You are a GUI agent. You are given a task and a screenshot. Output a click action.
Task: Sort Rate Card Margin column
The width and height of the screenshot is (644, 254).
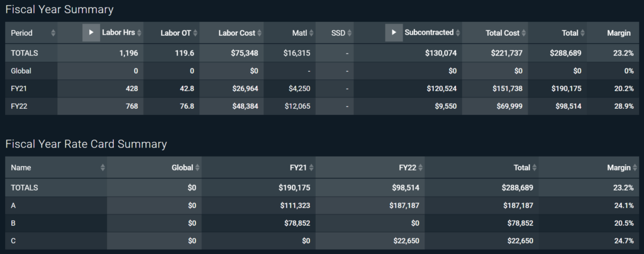click(636, 168)
